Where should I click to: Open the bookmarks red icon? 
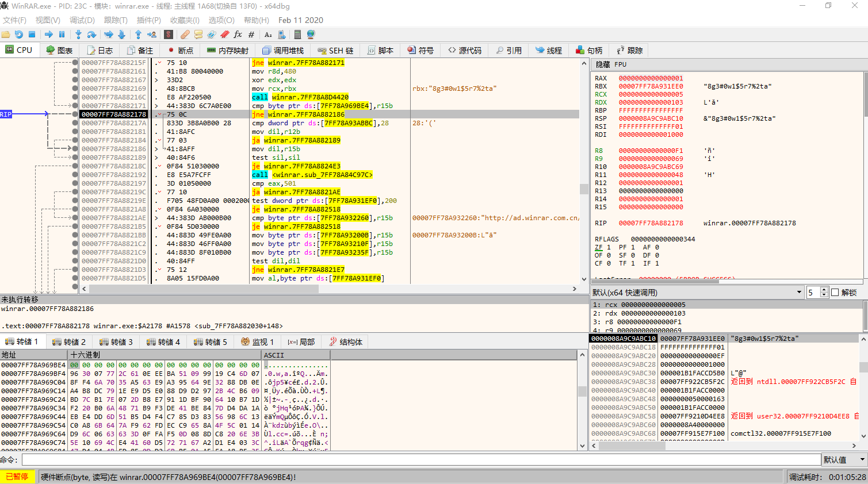[x=224, y=34]
